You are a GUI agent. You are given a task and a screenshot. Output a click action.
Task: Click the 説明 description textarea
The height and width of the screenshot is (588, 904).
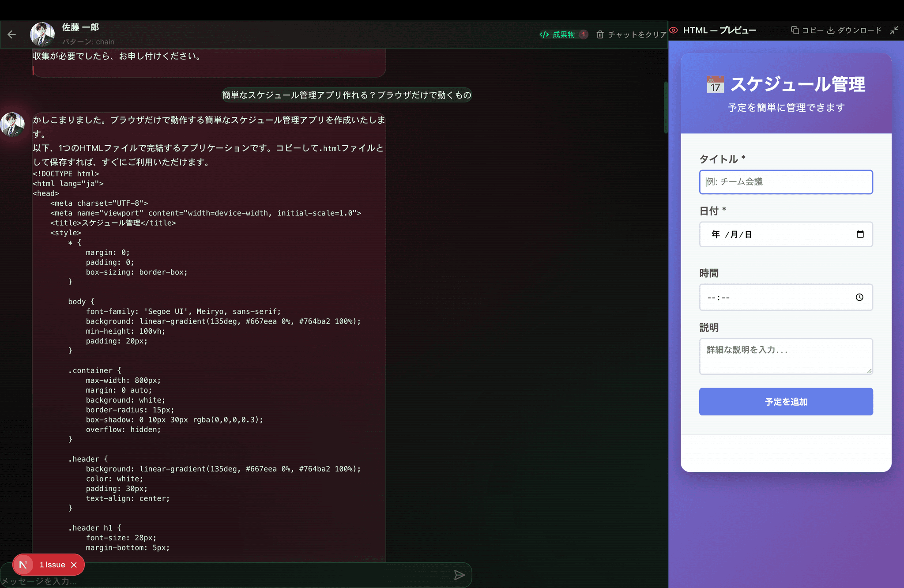786,356
